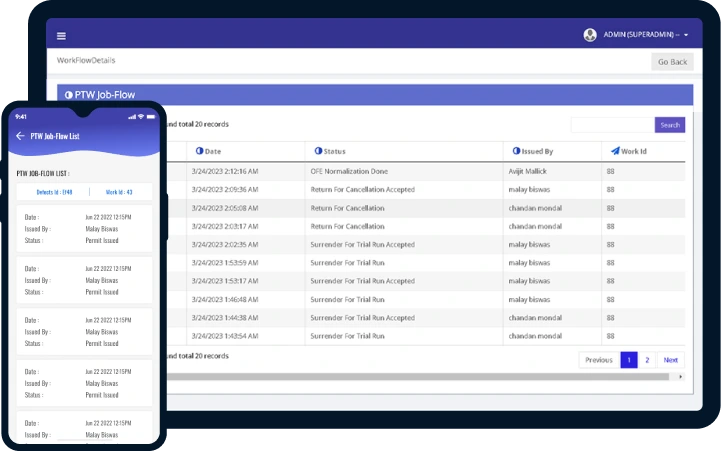This screenshot has height=452, width=721.
Task: Go to the Next page
Action: (671, 360)
